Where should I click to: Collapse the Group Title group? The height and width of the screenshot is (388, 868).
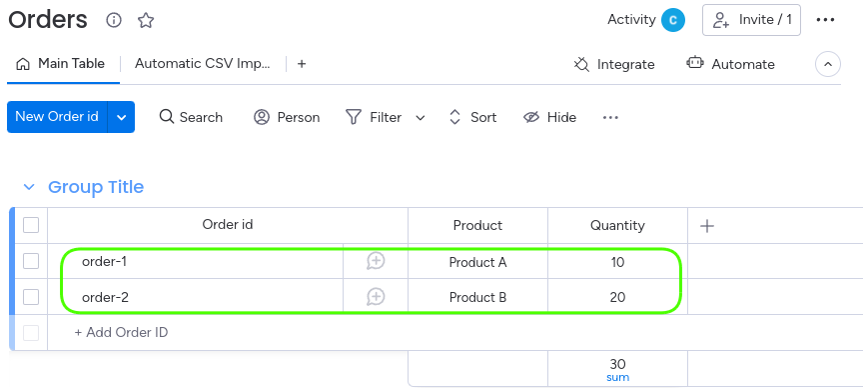tap(29, 187)
